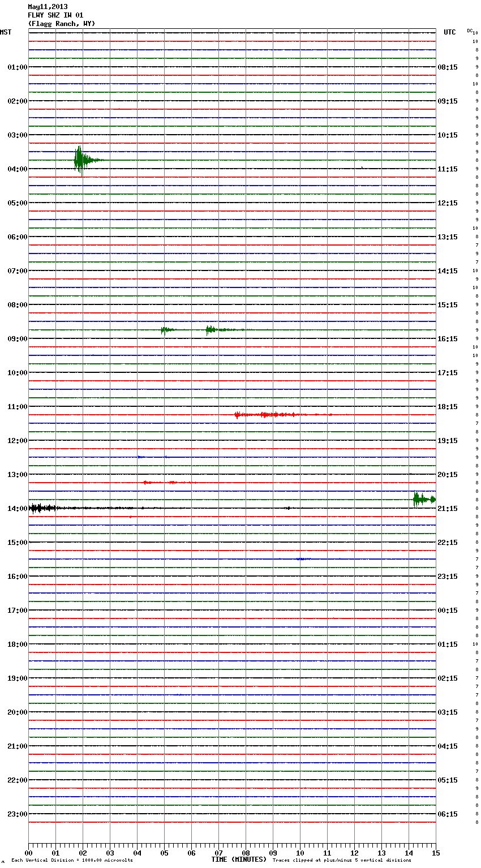Click the 10:15 UTC time label
Image resolution: width=481 pixels, height=868 pixels.
[448, 135]
